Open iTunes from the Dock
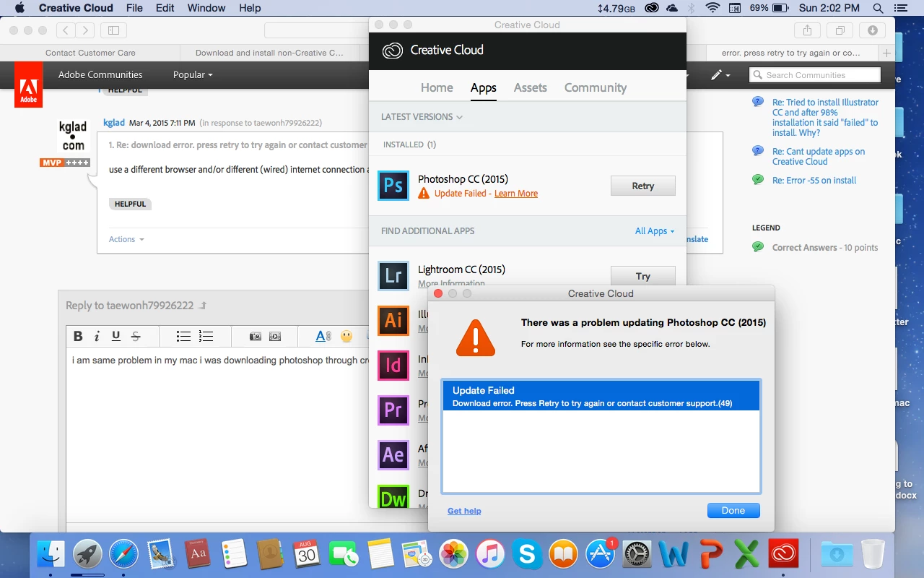 coord(491,555)
